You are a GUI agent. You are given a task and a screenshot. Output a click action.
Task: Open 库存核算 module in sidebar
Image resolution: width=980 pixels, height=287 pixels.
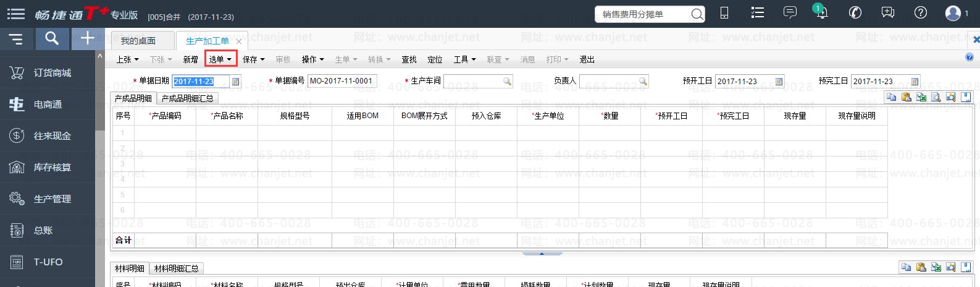[x=48, y=168]
